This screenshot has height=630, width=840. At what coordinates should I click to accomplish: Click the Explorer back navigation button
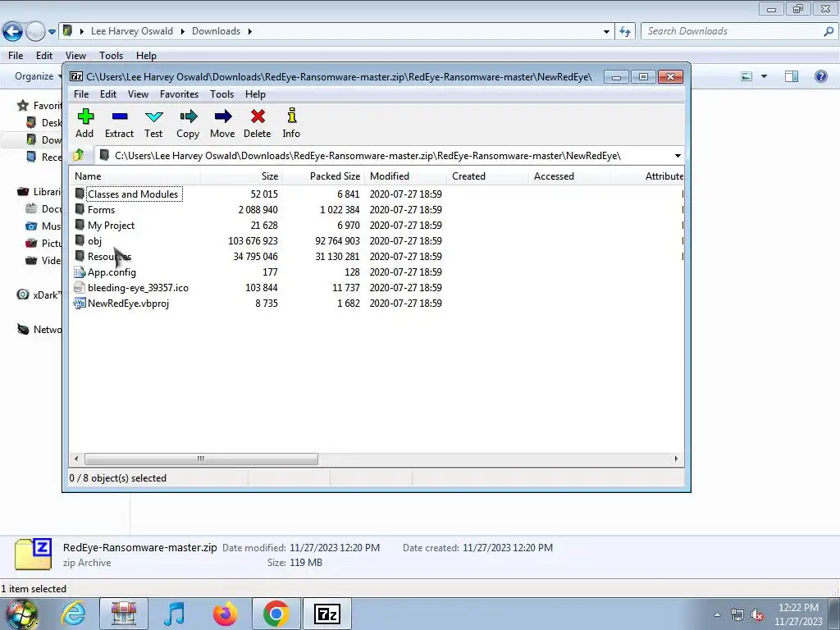pos(12,32)
